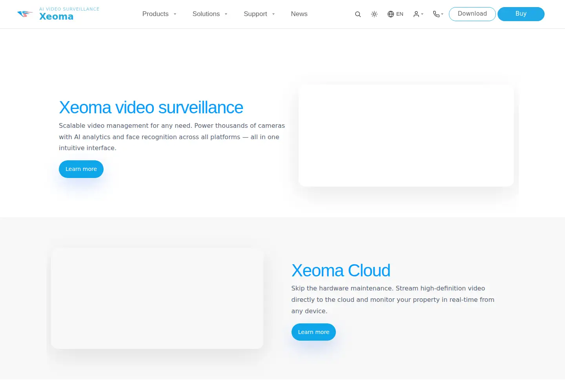Open the user account menu icon
Screen dimensions: 565x392
point(418,14)
